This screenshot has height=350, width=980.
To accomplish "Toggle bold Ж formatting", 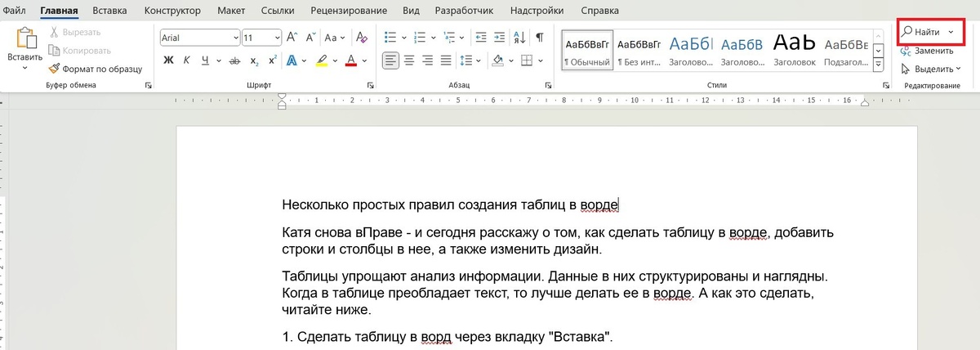I will click(168, 61).
